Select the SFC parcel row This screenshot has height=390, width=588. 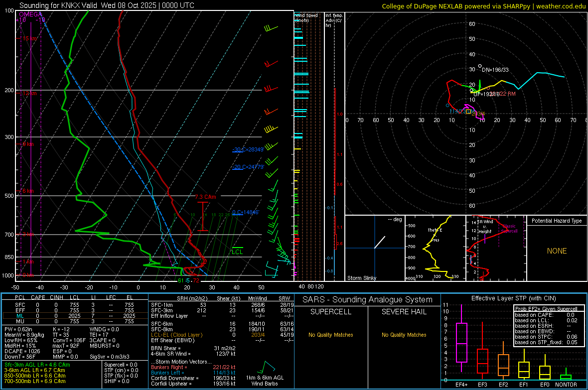pyautogui.click(x=75, y=305)
